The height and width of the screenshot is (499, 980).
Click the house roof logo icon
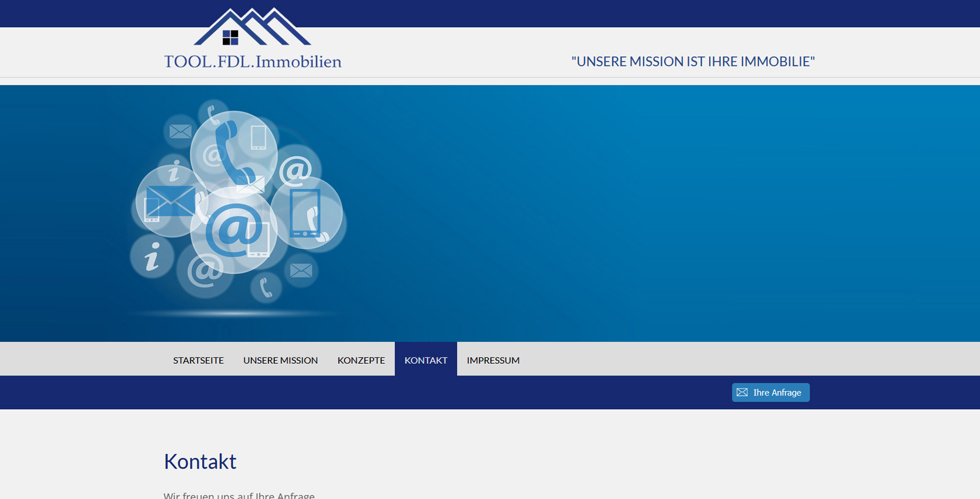(x=252, y=28)
